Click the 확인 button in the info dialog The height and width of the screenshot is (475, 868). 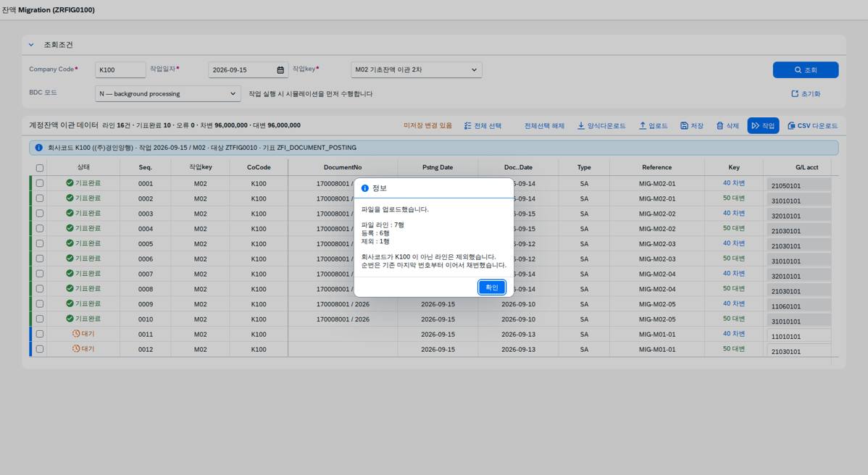pyautogui.click(x=491, y=287)
